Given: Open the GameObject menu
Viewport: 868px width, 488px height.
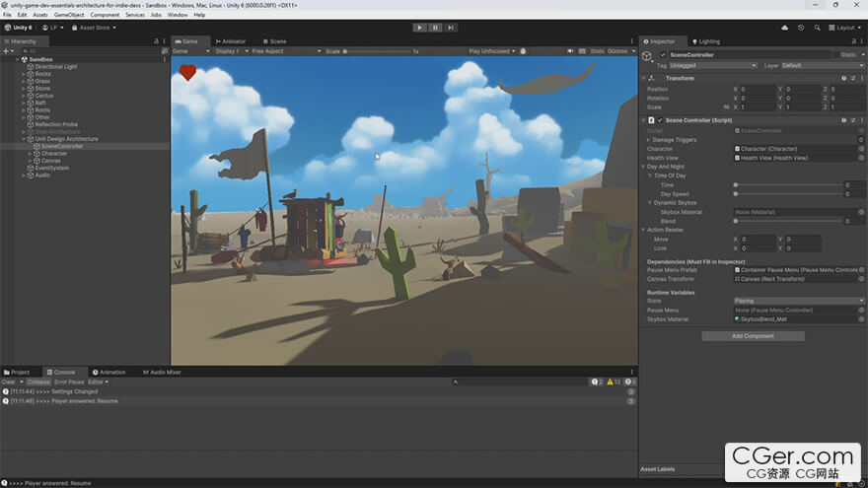Looking at the screenshot, I should click(69, 15).
